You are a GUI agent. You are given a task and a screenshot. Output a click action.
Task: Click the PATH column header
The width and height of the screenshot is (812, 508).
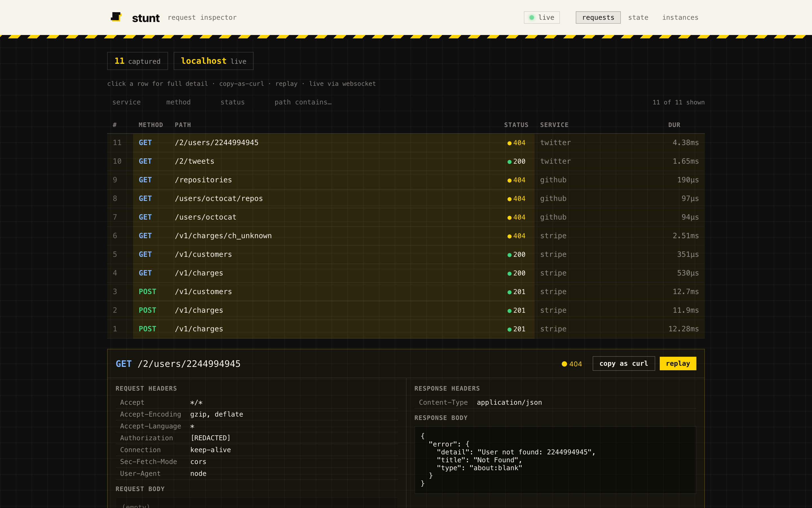(182, 125)
